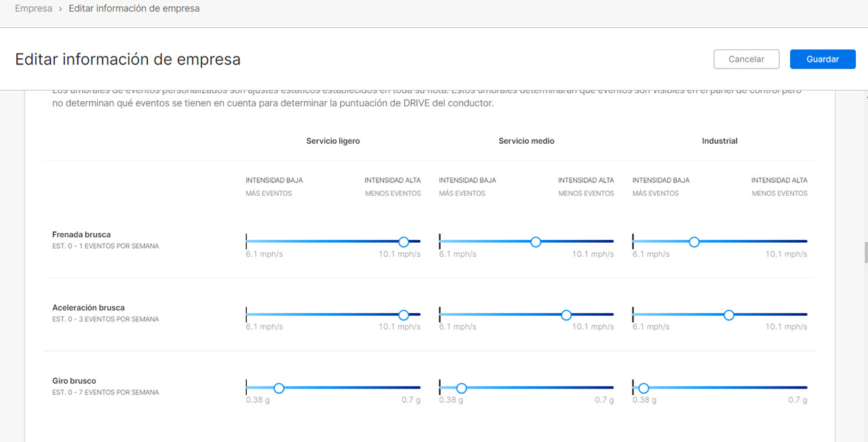Click the Servicio medio column header
This screenshot has width=868, height=442.
[526, 141]
